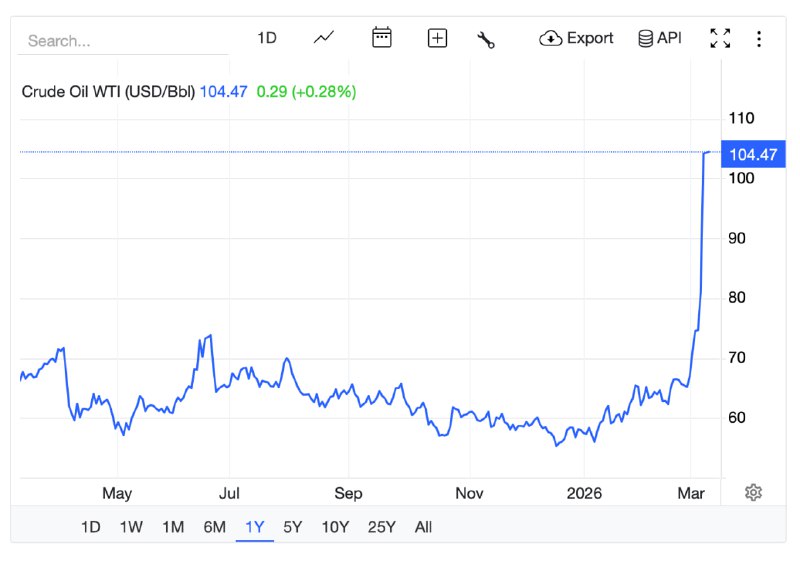Show the 10Y time range
Image resolution: width=800 pixels, height=561 pixels.
point(335,527)
